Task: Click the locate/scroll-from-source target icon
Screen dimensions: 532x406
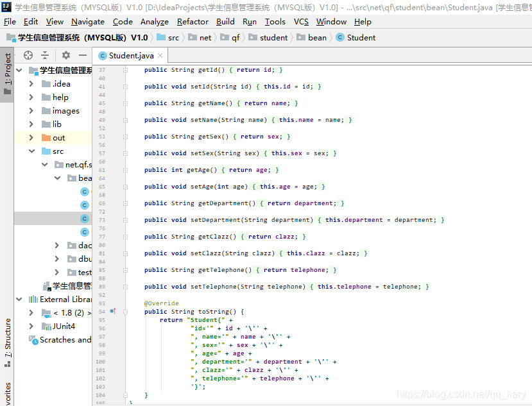Action: click(28, 55)
